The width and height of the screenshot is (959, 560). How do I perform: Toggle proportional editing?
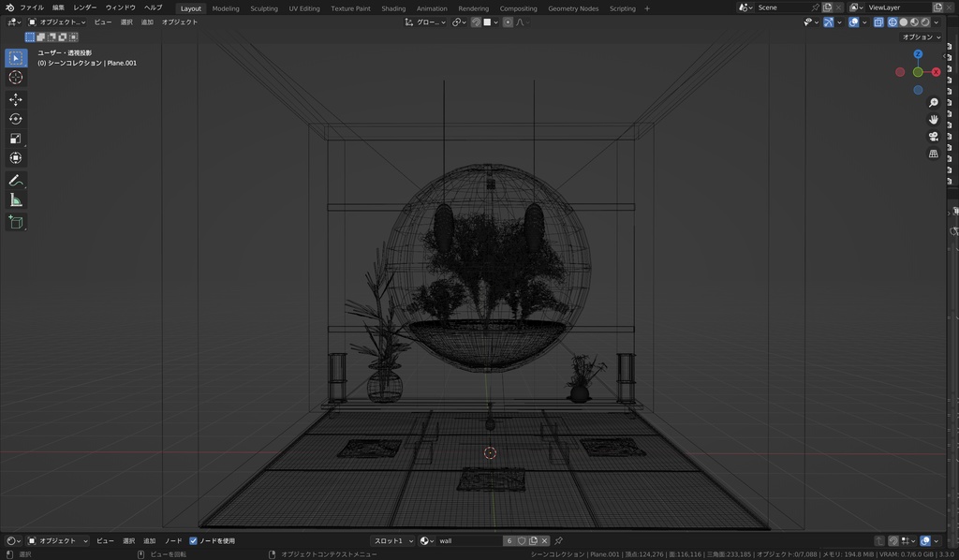[508, 22]
